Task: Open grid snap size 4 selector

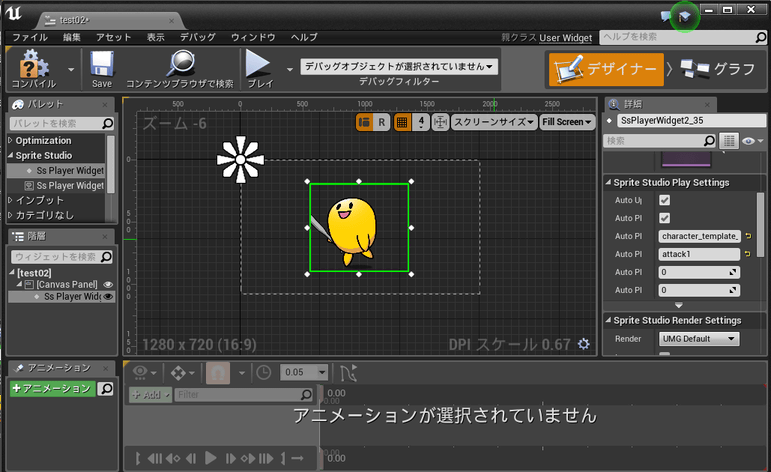Action: (x=421, y=122)
